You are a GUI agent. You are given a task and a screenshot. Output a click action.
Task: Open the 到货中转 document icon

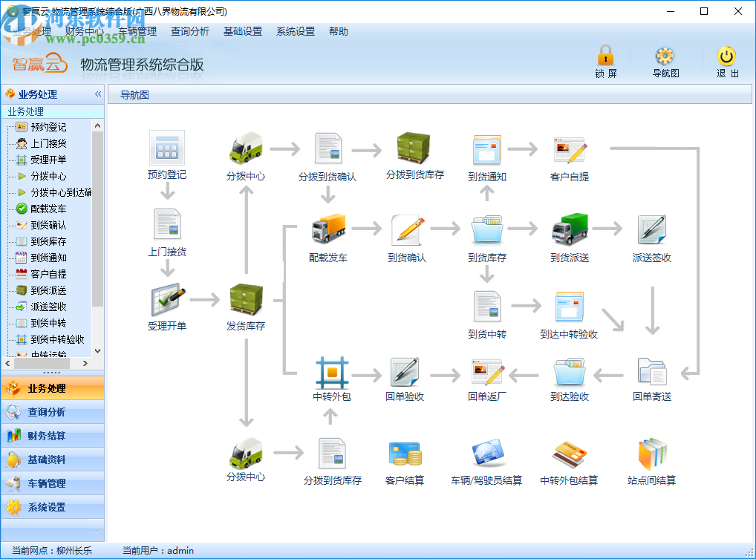(487, 306)
